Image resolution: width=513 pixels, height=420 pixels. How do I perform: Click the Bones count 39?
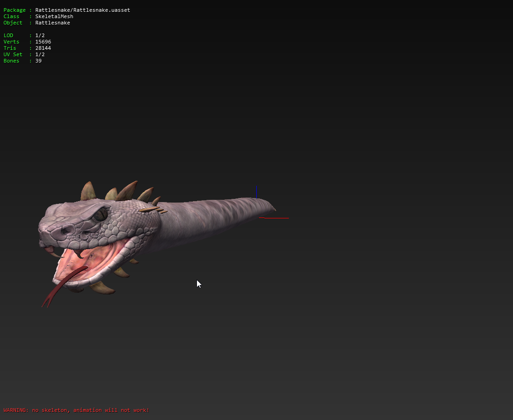coord(38,61)
